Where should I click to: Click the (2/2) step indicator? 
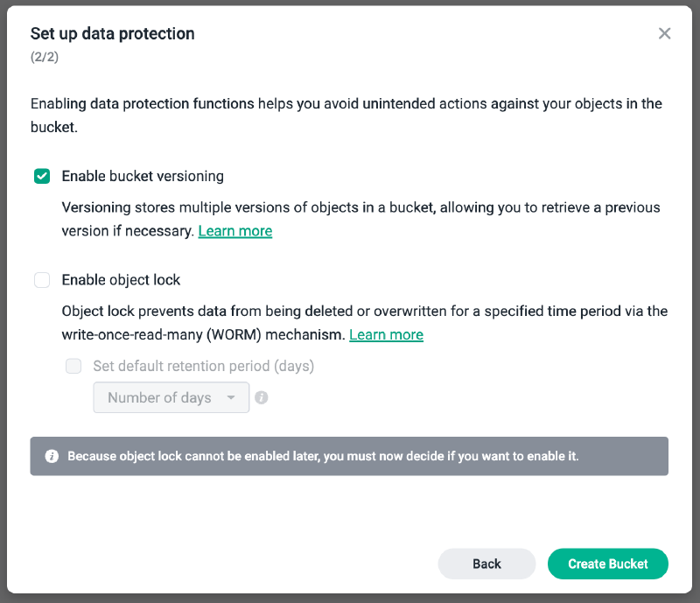click(45, 57)
